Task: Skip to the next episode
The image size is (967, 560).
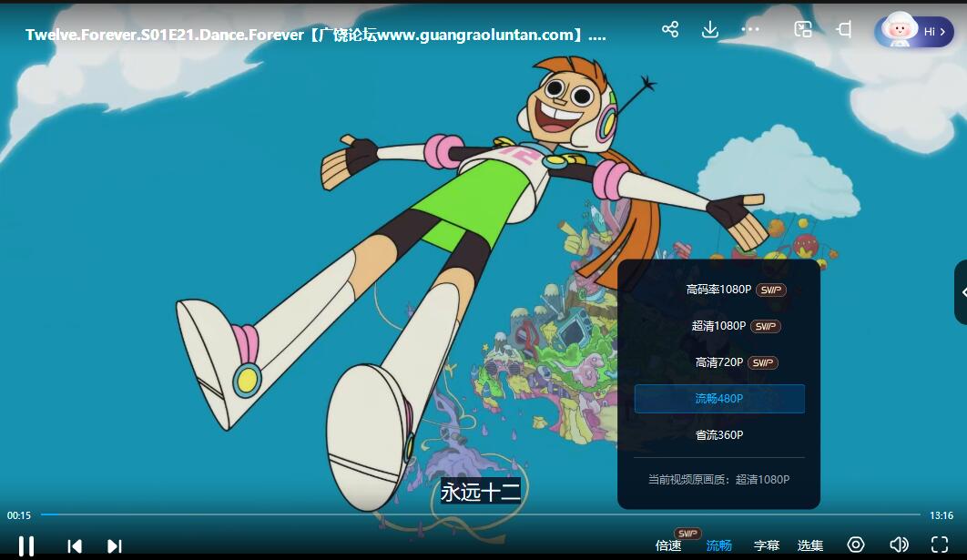Action: 114,545
